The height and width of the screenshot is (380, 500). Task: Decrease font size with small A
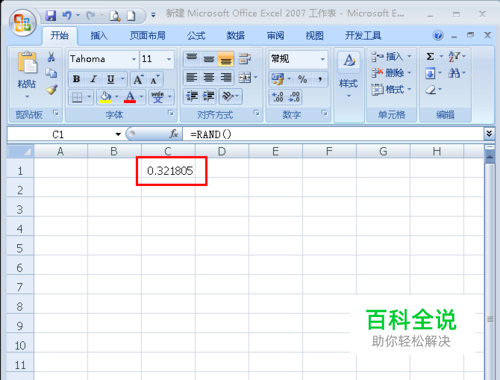tap(155, 79)
